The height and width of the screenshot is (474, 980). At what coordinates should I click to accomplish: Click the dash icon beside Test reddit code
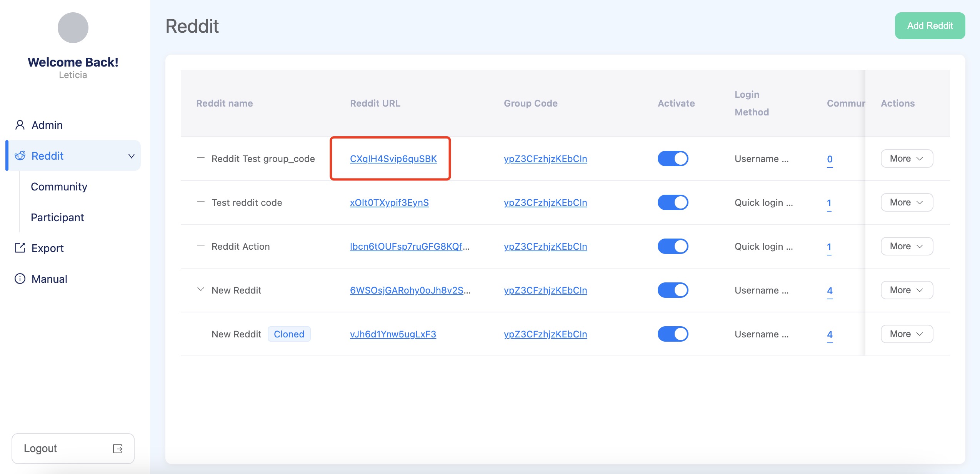[200, 202]
